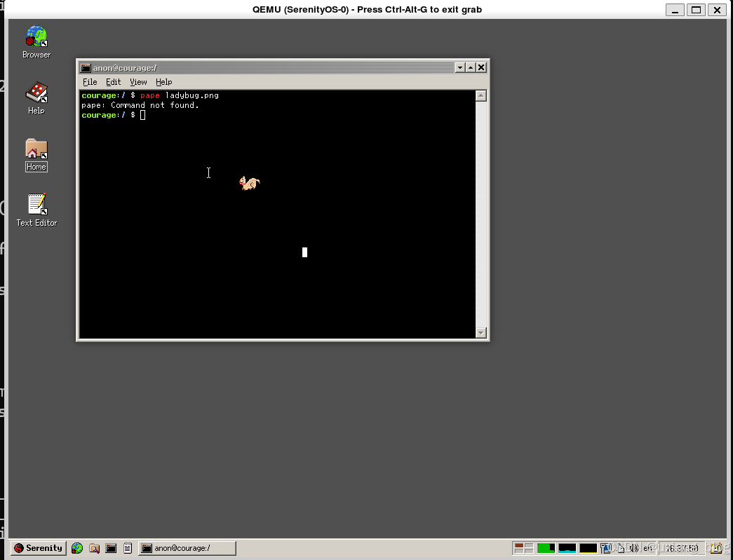Click the cat sprite on the terminal
Viewport: 733px width, 560px height.
point(249,183)
